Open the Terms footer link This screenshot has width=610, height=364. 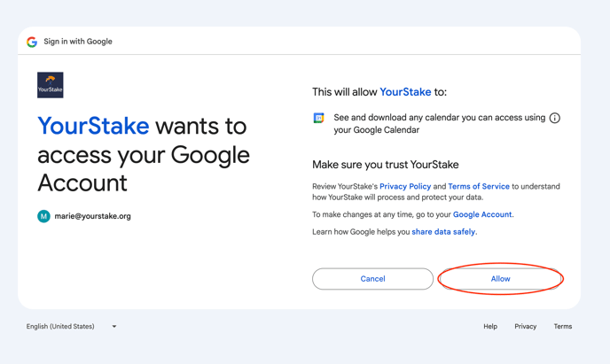[562, 326]
